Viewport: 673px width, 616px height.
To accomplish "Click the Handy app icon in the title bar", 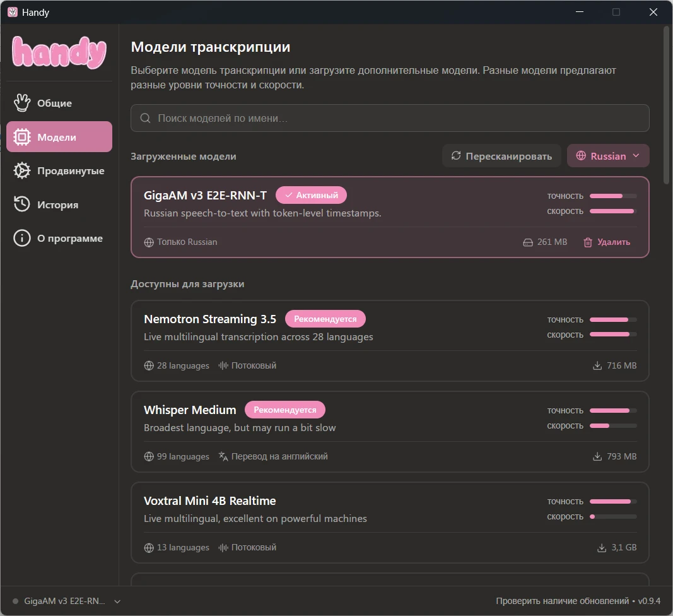I will 13,12.
